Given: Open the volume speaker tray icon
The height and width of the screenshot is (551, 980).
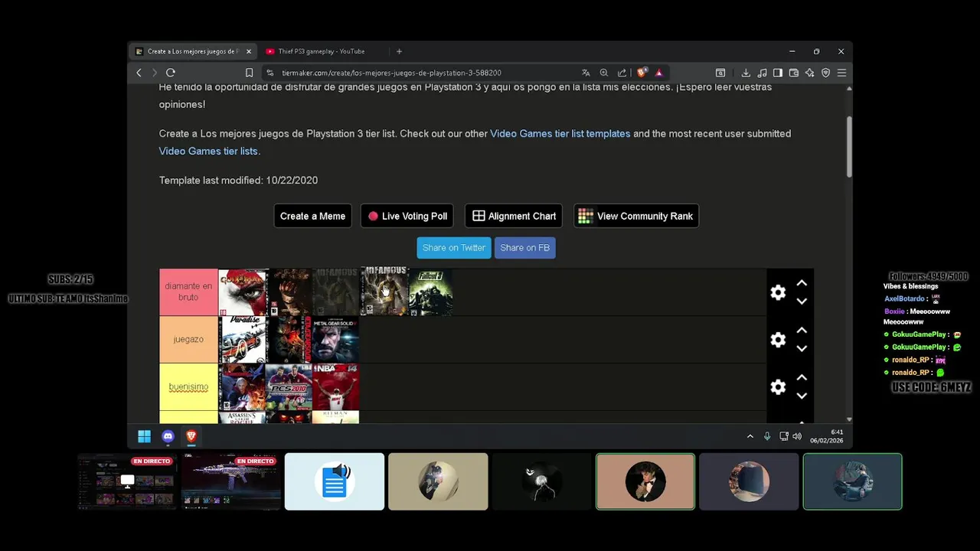Looking at the screenshot, I should 797,436.
